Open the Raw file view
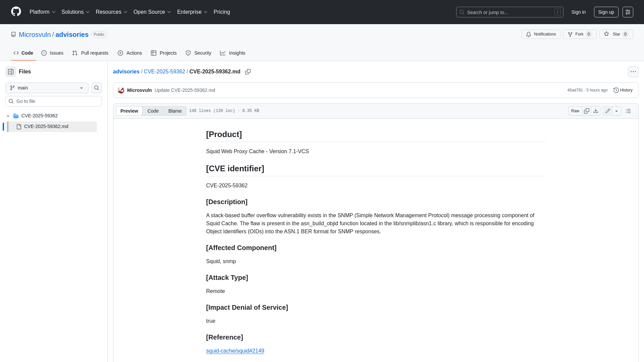Image resolution: width=644 pixels, height=362 pixels. 575,111
